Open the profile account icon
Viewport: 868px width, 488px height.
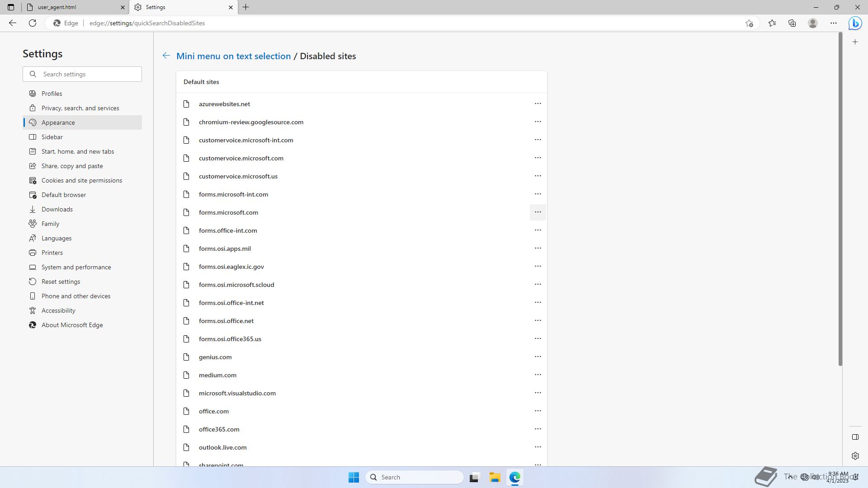pyautogui.click(x=813, y=23)
